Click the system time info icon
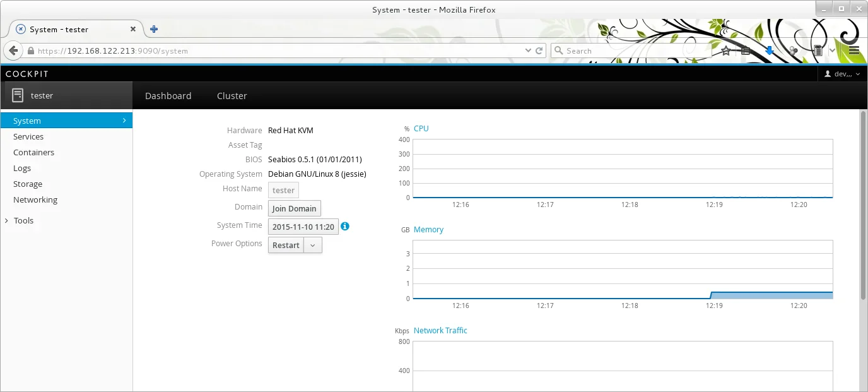Image resolution: width=868 pixels, height=392 pixels. point(345,226)
